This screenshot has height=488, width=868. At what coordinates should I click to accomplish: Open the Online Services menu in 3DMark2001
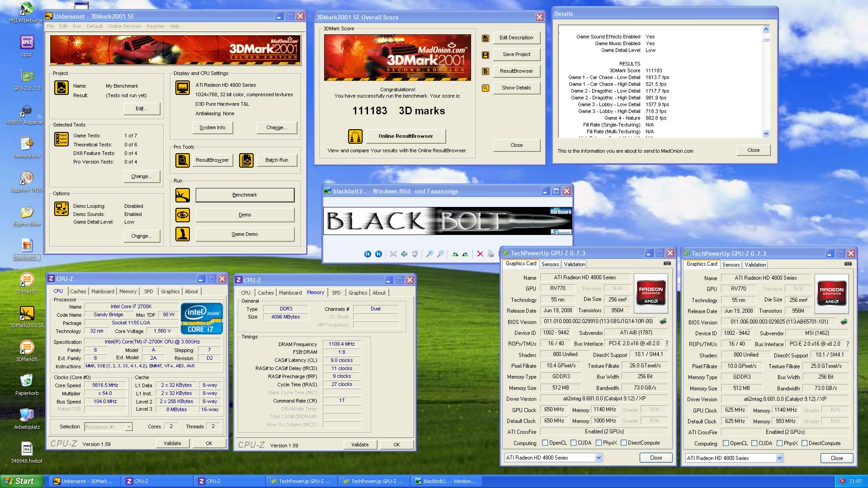(124, 26)
